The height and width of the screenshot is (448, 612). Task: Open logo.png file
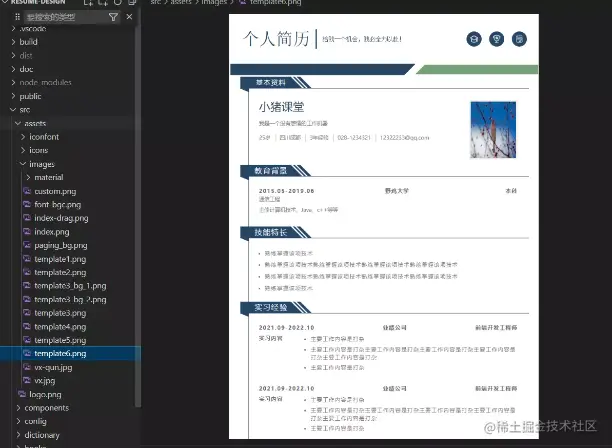point(45,395)
